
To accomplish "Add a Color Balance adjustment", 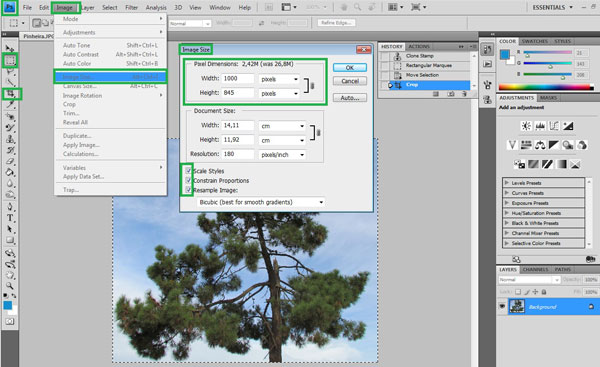I will [540, 145].
